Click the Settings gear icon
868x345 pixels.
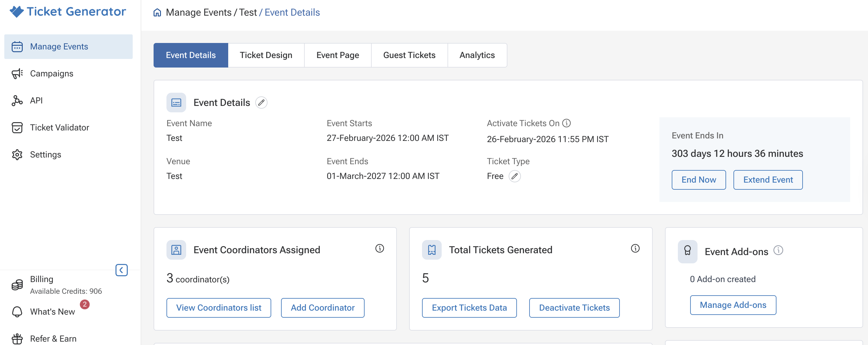[17, 154]
